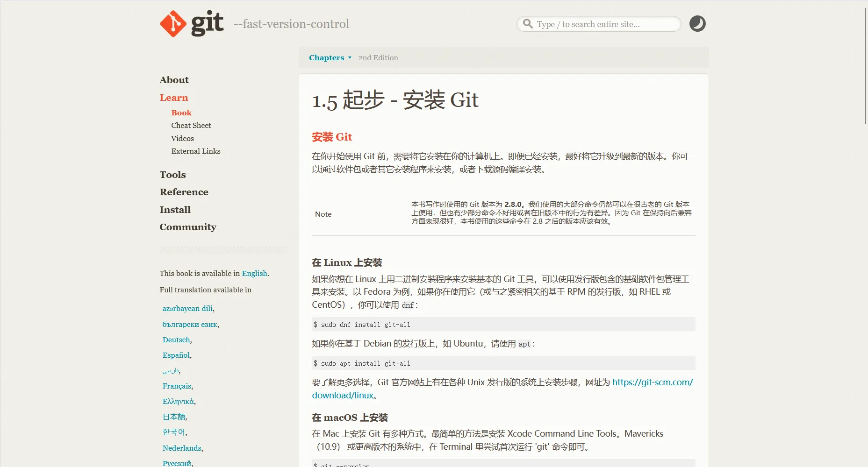Image resolution: width=868 pixels, height=467 pixels.
Task: Choose български език translation
Action: point(190,325)
